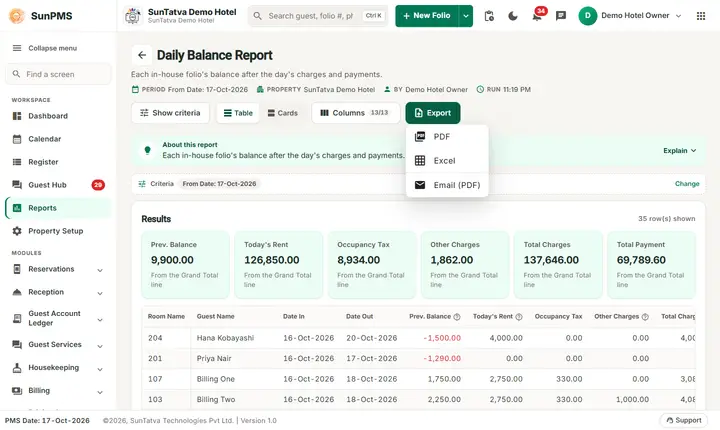Viewport: 720px width, 430px height.
Task: Open the apps grid icon
Action: pos(701,16)
